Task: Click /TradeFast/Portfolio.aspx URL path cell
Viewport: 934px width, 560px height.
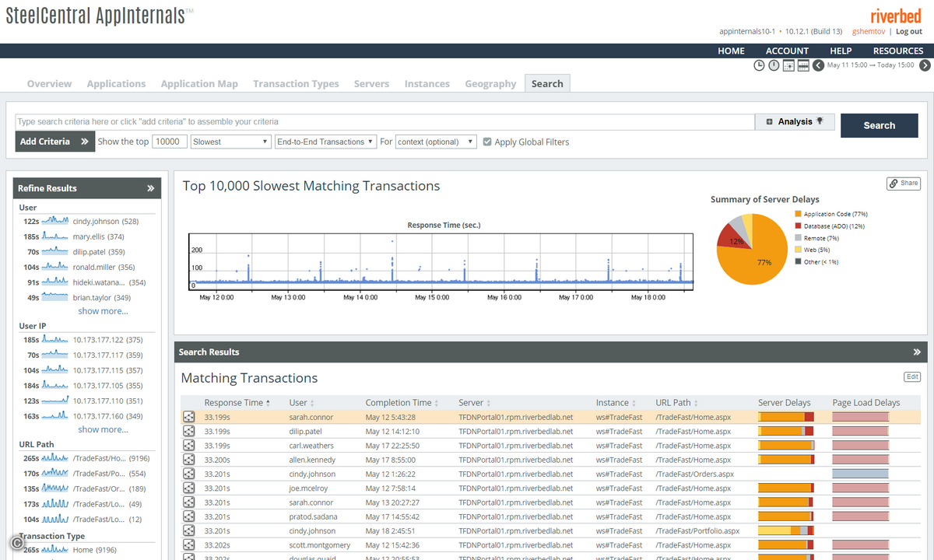Action: (697, 531)
